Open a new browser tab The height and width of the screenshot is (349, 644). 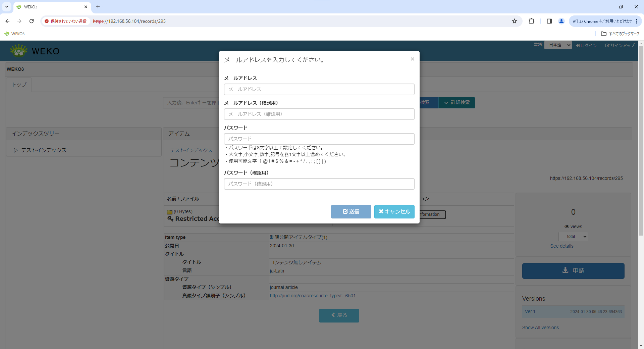tap(98, 7)
